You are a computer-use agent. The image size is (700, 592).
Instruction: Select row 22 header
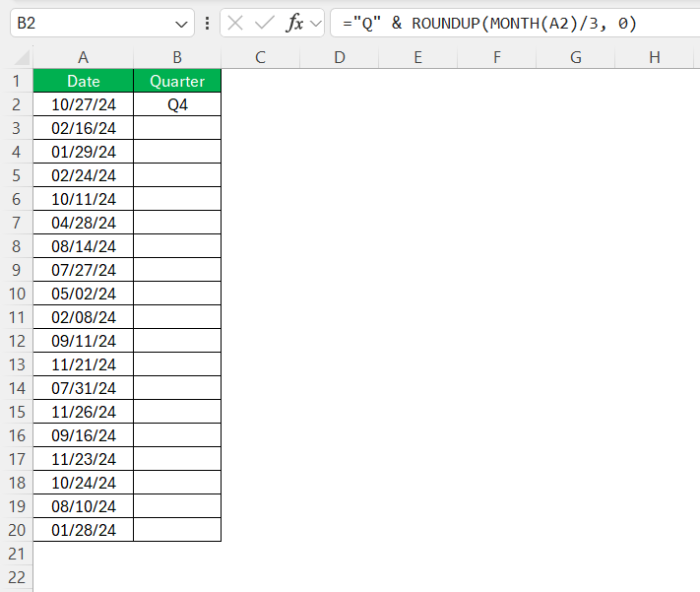coord(17,577)
